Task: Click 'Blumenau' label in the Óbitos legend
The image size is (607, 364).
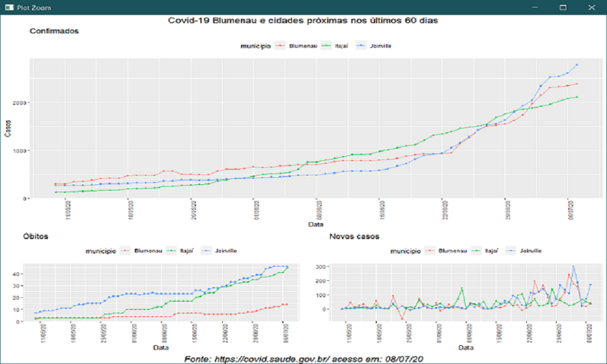Action: click(148, 251)
